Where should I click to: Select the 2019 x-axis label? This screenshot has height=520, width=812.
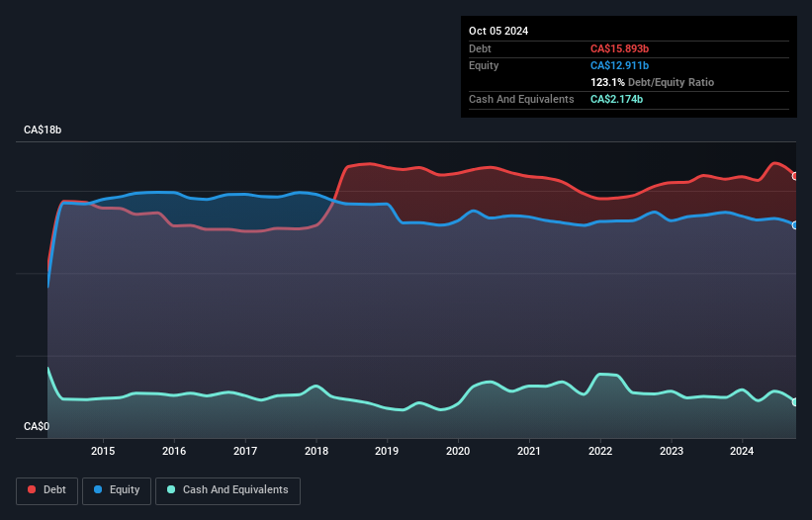tap(387, 451)
